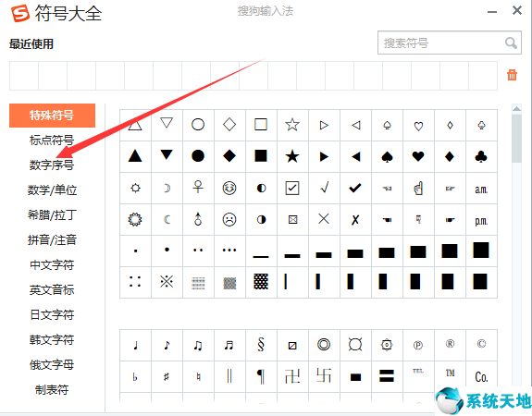Insert the reference mark ※ symbol
532x416 pixels.
[167, 282]
